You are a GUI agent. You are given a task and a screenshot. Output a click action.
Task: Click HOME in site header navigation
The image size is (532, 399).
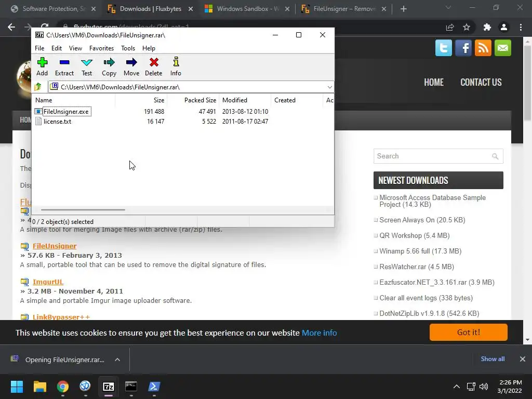point(434,83)
